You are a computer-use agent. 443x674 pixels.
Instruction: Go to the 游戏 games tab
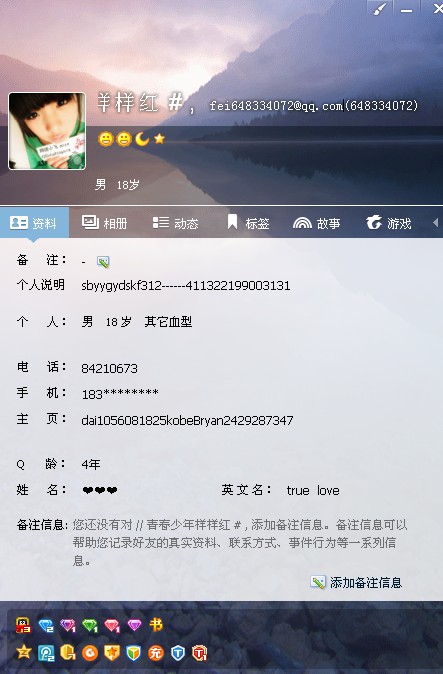point(389,223)
